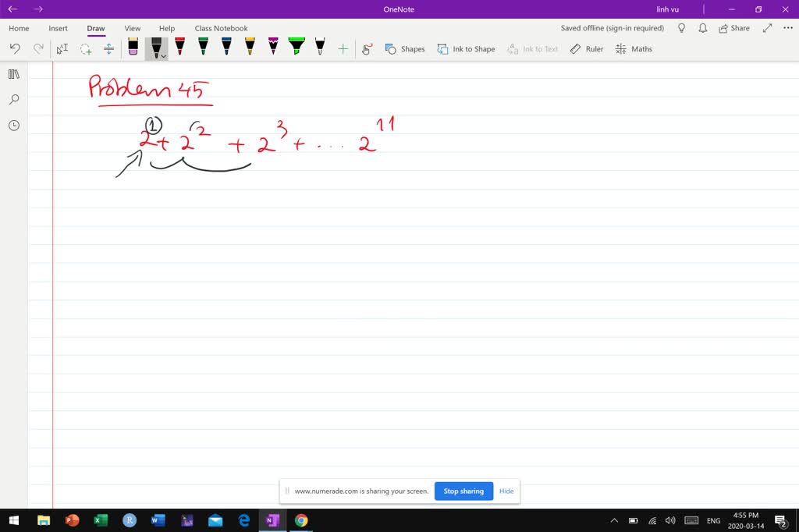Select the green highlighter
Viewport: 799px width, 532px height.
pyautogui.click(x=297, y=47)
